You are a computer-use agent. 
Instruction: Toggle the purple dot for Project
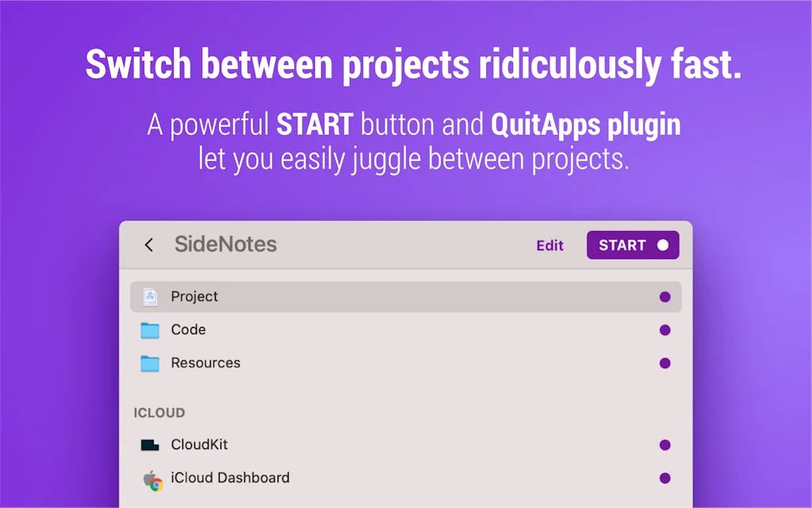[x=665, y=297]
